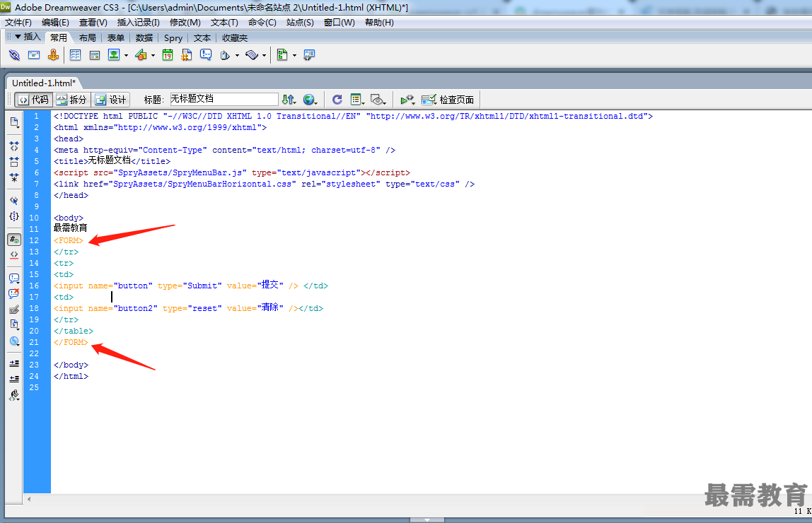Insert a Table from the toolbar
Image resolution: width=812 pixels, height=523 pixels.
(x=75, y=55)
